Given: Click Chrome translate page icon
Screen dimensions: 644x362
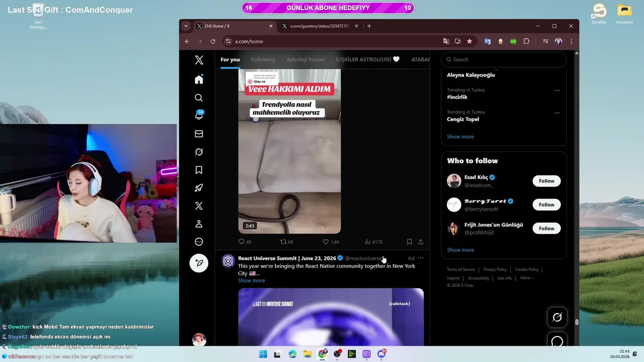Looking at the screenshot, I should [446, 41].
